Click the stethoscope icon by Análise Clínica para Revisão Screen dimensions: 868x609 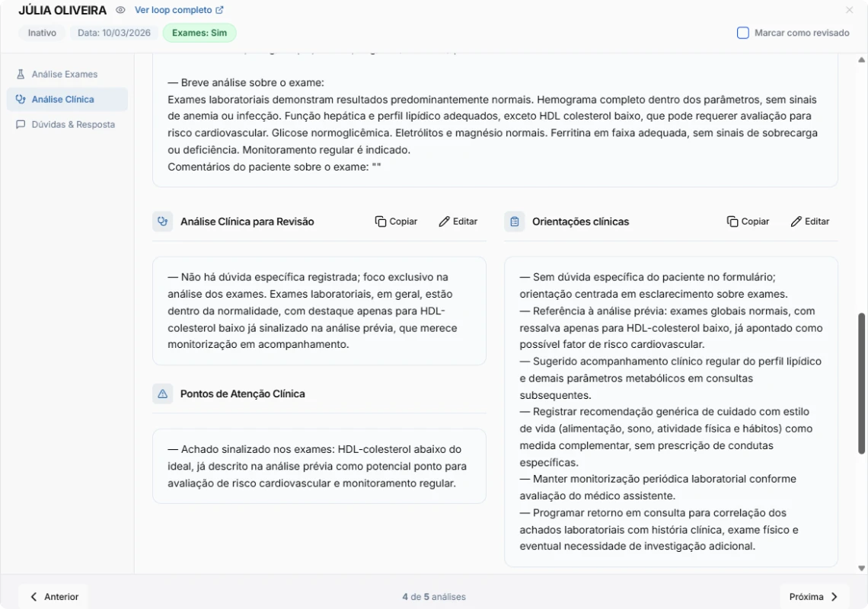pyautogui.click(x=162, y=222)
